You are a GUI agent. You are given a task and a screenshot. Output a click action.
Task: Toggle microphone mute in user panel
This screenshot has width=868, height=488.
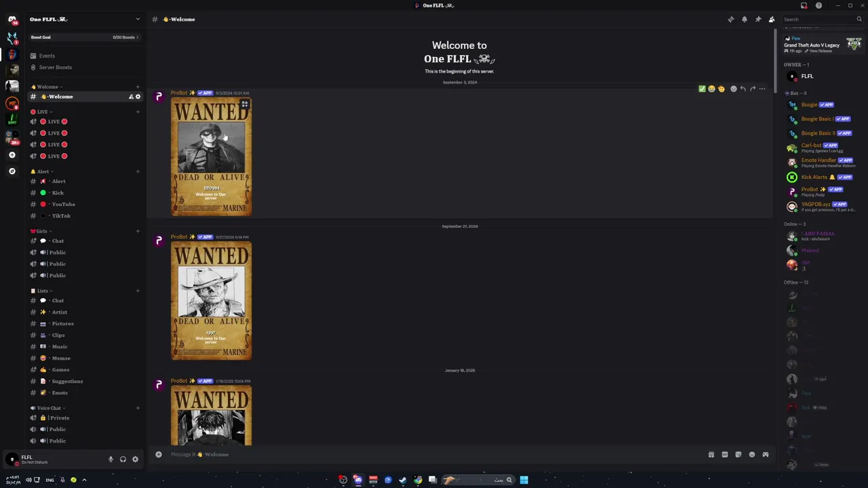111,460
